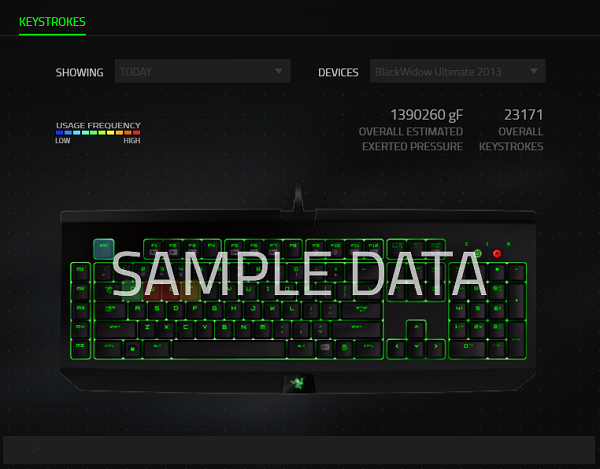Click the A key on the heatmap
This screenshot has width=600, height=469.
(137, 311)
